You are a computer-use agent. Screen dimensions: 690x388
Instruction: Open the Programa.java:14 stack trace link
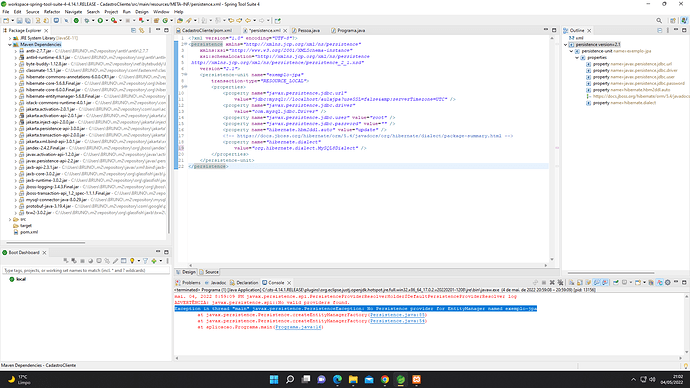click(299, 327)
